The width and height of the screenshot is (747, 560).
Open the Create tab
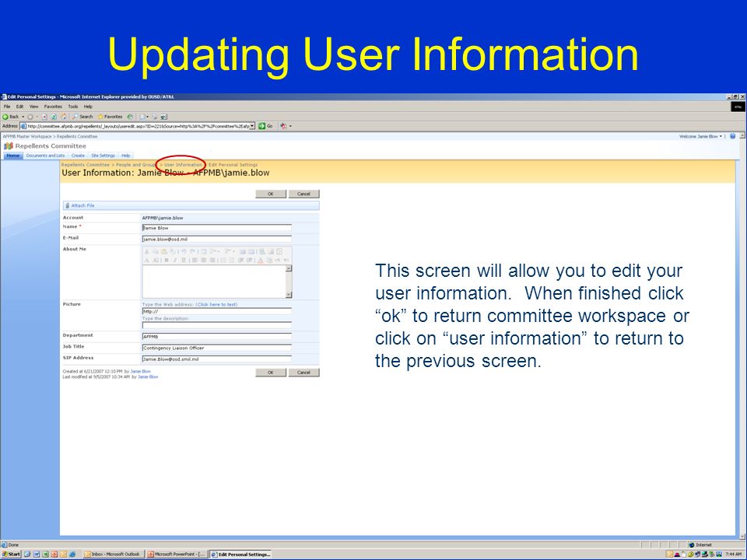coord(78,156)
